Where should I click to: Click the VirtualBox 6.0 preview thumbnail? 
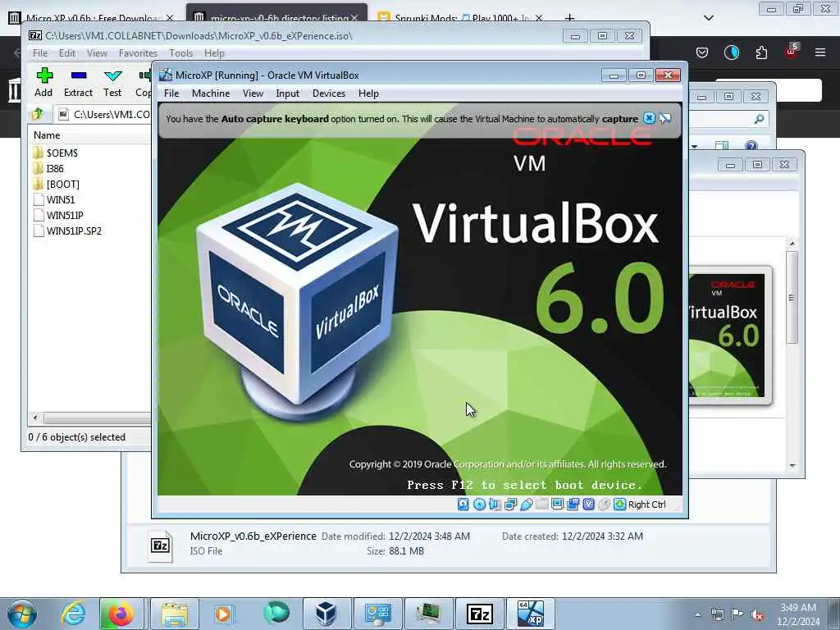(729, 336)
